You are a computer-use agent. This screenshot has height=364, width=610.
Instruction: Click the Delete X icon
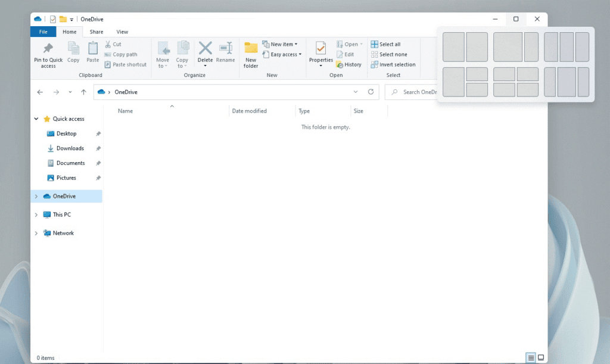205,48
